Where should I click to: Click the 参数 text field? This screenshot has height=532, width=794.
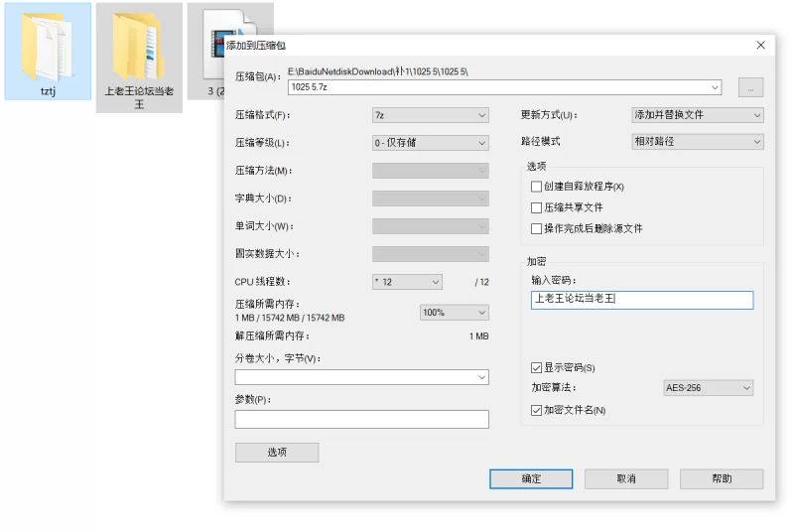361,419
